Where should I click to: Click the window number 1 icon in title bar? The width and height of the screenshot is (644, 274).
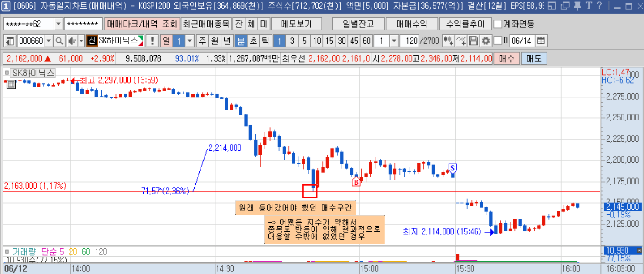click(x=6, y=6)
